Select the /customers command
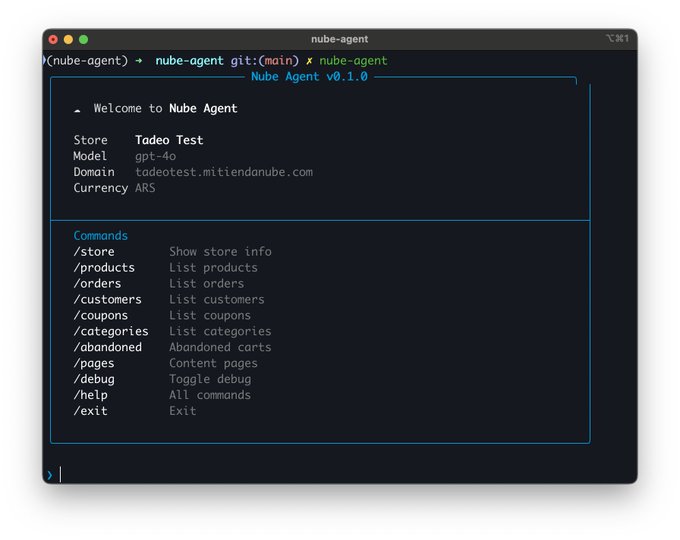This screenshot has height=540, width=680. [x=107, y=299]
